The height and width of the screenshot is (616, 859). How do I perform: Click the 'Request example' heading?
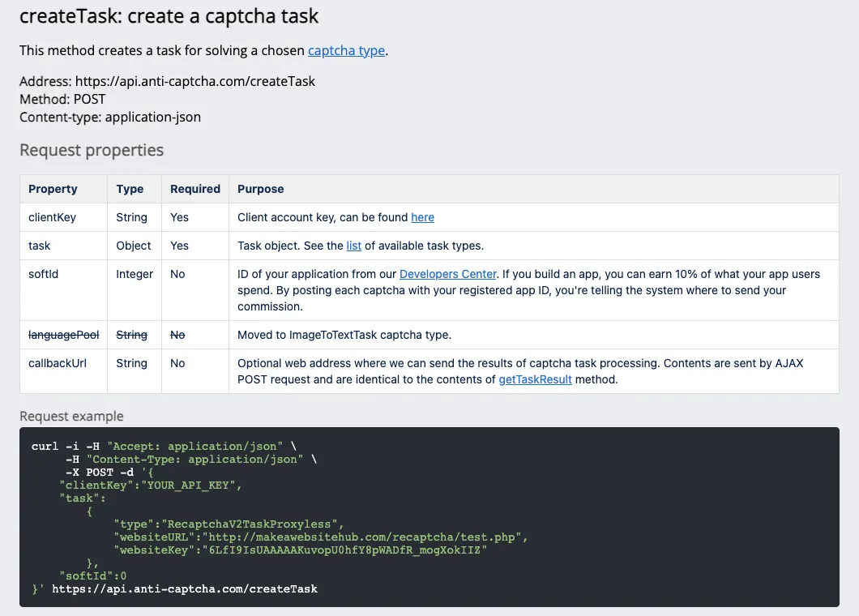(71, 417)
